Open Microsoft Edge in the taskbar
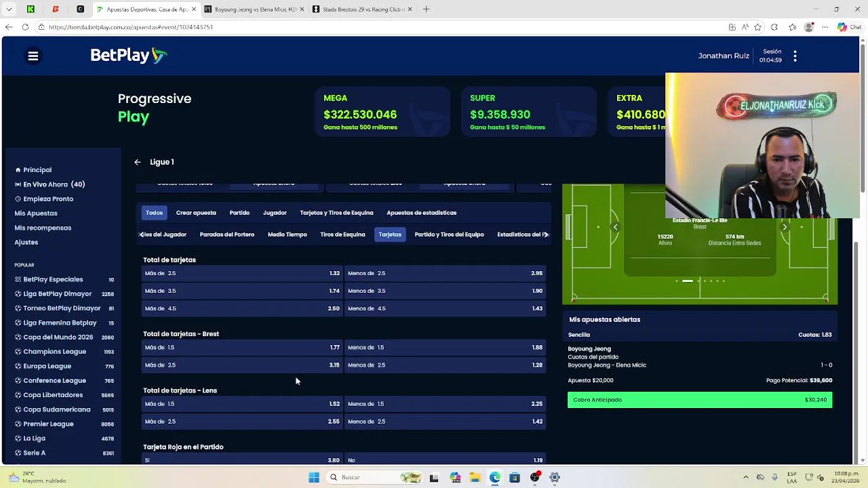The height and width of the screenshot is (488, 868). 494,477
